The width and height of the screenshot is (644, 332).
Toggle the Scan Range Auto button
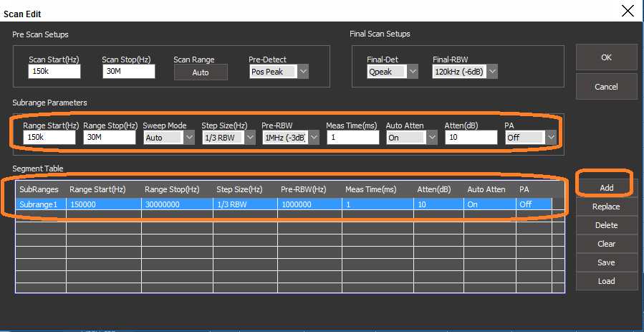pyautogui.click(x=201, y=72)
